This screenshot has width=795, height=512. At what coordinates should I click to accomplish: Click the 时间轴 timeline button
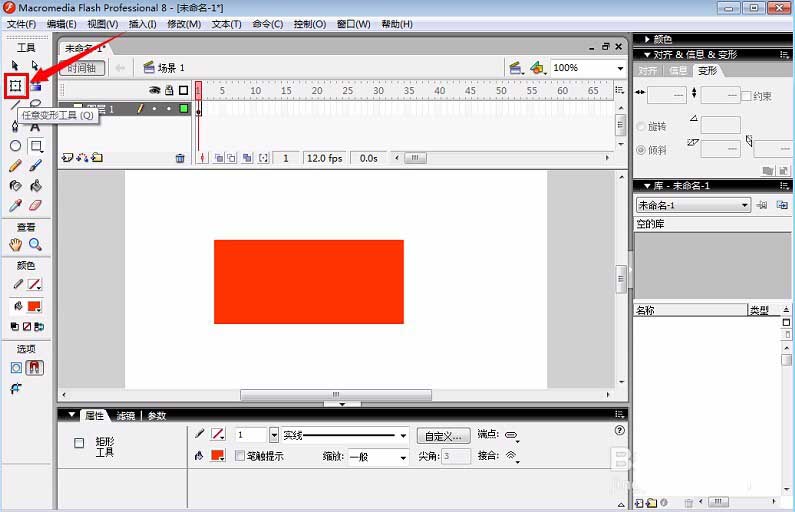tap(82, 68)
